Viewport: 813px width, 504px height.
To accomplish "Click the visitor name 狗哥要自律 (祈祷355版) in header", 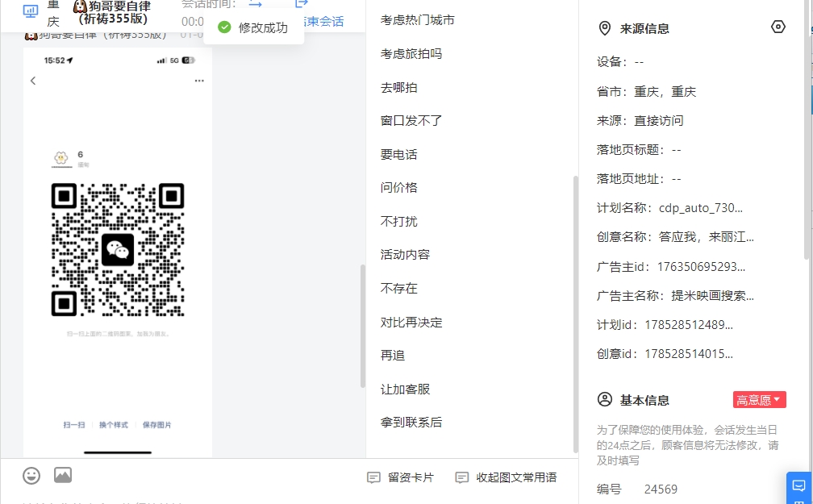I will (115, 12).
